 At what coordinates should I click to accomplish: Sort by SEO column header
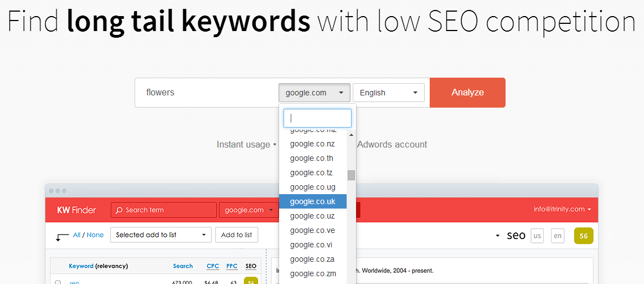coord(250,266)
